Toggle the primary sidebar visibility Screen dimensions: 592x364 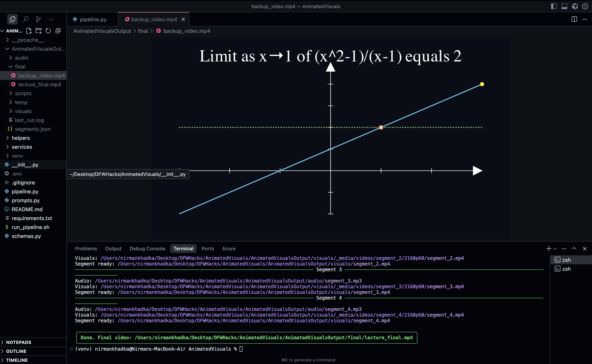(x=554, y=6)
